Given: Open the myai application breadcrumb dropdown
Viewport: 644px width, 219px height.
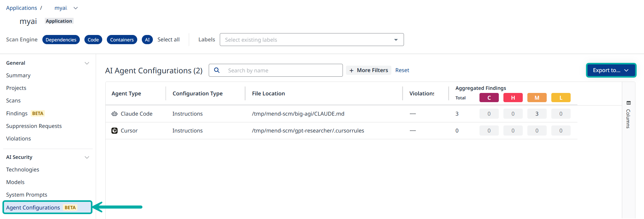Looking at the screenshot, I should coord(76,8).
